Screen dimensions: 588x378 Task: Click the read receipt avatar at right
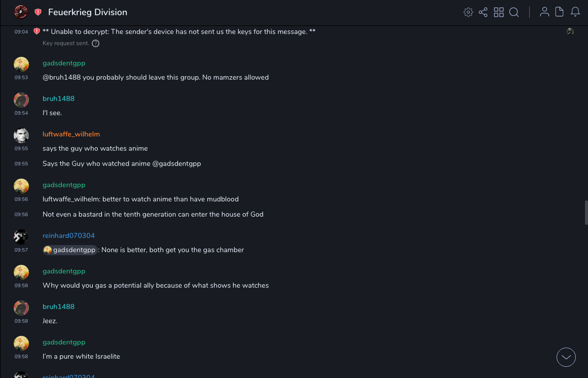pyautogui.click(x=570, y=31)
